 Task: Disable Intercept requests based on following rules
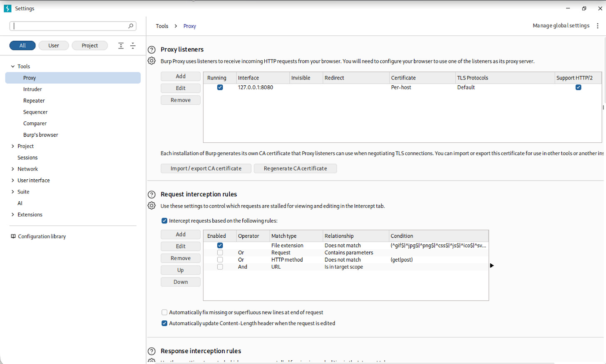(164, 221)
